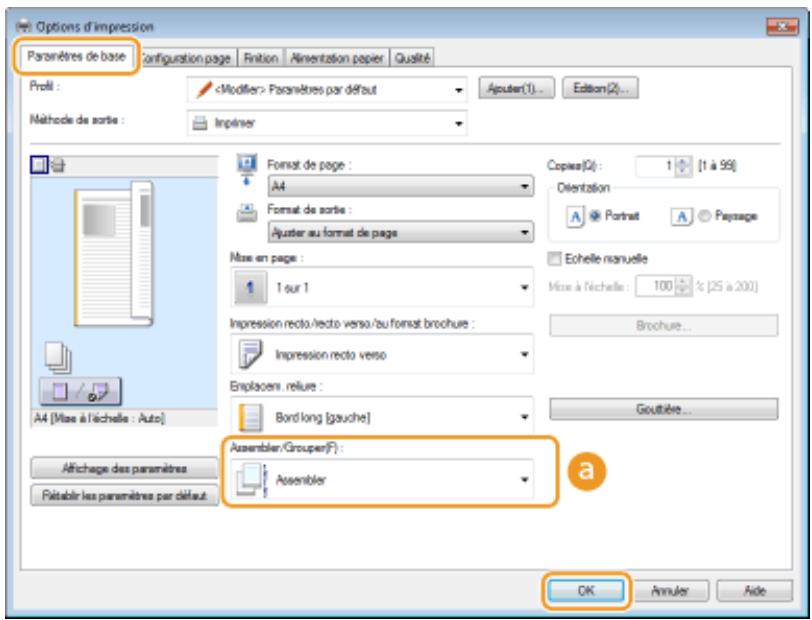The height and width of the screenshot is (620, 812).
Task: Click the printer icon in Méthode de sortie
Action: tap(200, 123)
